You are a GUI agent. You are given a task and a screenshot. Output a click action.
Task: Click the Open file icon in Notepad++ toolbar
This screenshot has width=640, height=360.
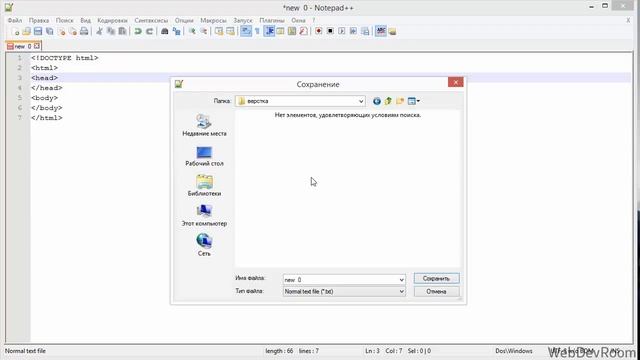click(x=27, y=31)
